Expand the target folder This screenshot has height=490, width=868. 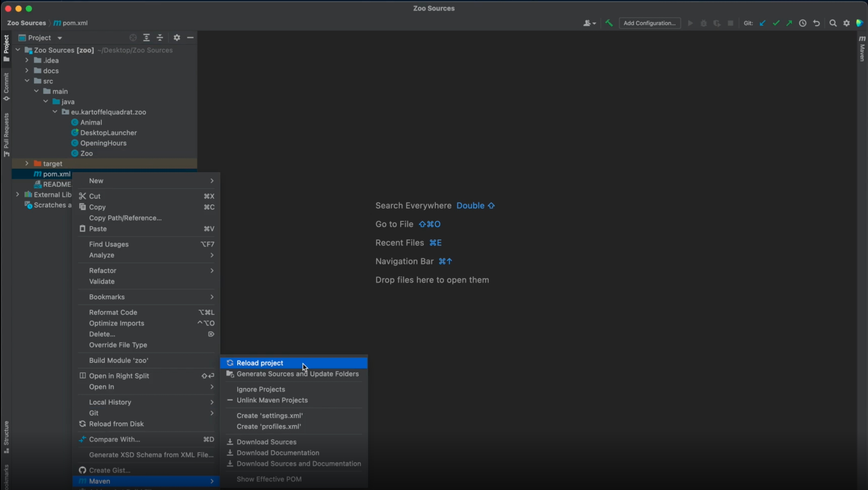(27, 163)
